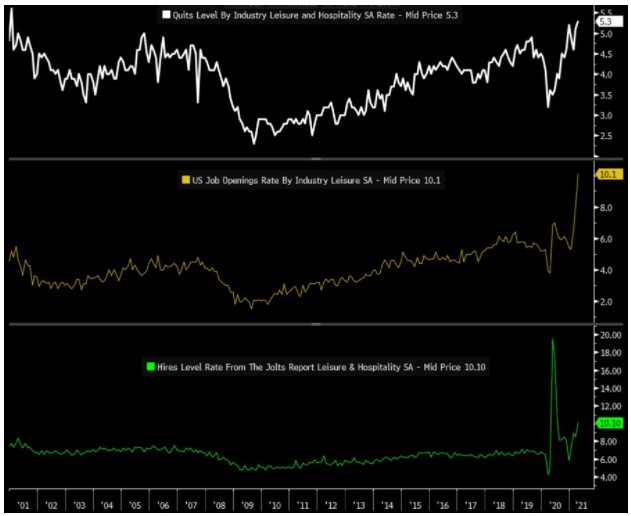This screenshot has width=631, height=516.
Task: Click the '20 year label on the time axis
Action: pos(555,505)
